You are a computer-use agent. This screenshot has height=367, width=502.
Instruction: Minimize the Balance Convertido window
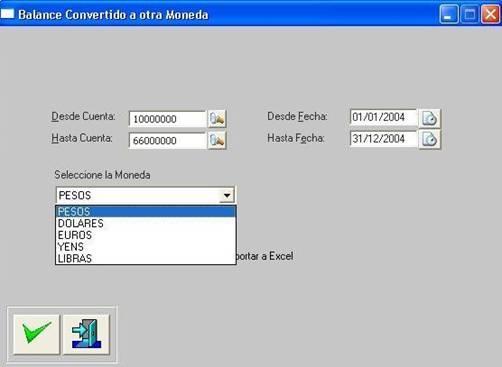tap(449, 14)
